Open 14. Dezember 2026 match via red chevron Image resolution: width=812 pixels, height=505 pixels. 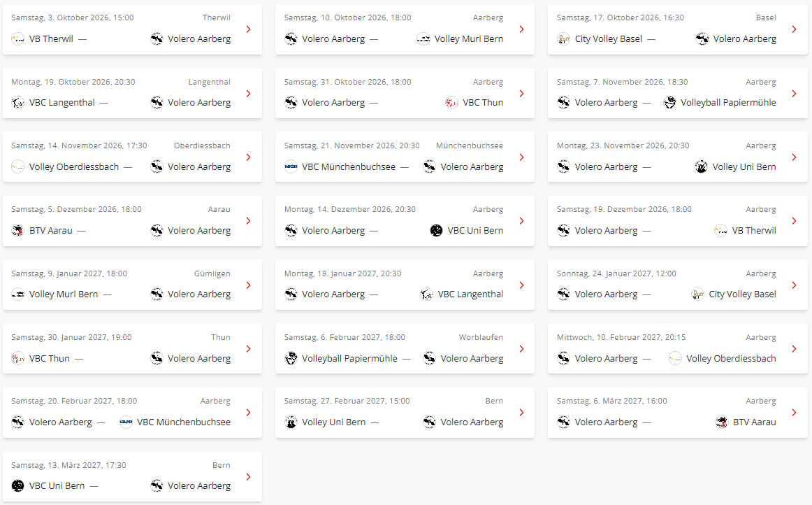coord(521,221)
